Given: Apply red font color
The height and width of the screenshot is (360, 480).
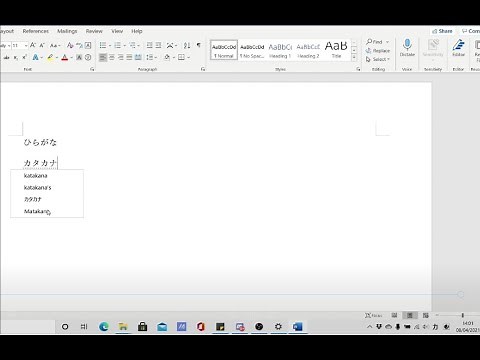Looking at the screenshot, I should coord(65,58).
